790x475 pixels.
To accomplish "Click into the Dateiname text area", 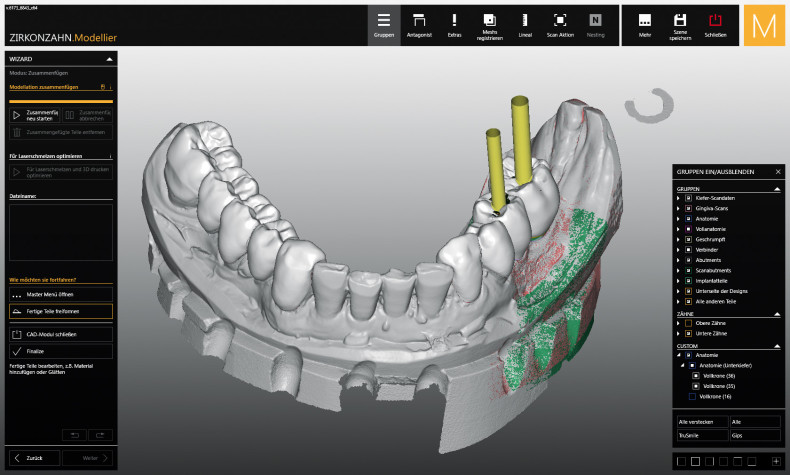I will tap(61, 232).
